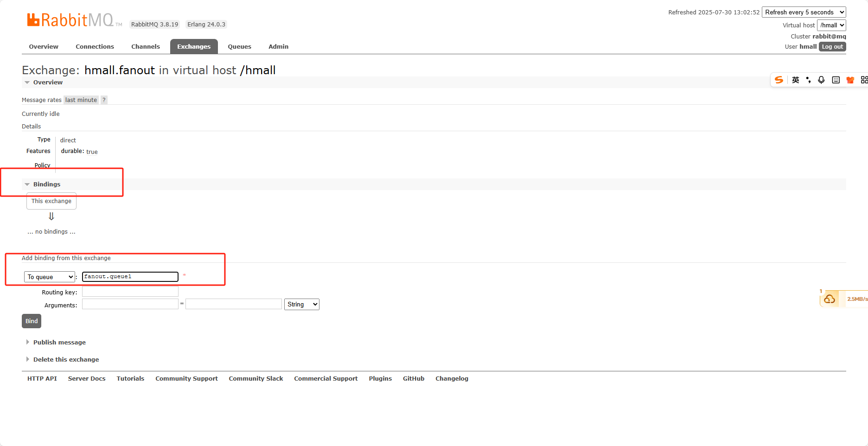This screenshot has width=868, height=446.
Task: Open the Plugins link
Action: tap(380, 378)
